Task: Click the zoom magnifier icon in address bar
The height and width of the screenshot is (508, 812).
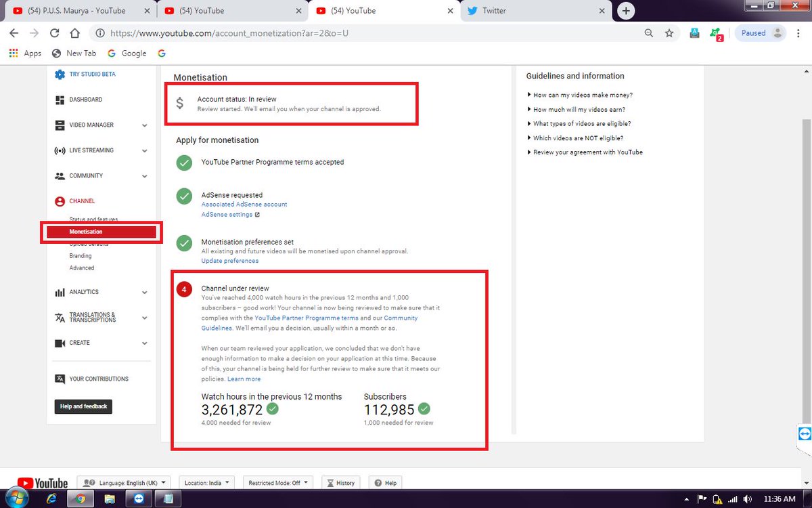Action: coord(649,33)
